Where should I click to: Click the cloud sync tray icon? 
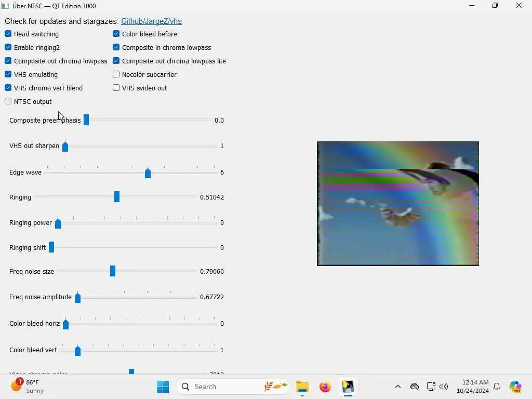click(x=414, y=387)
